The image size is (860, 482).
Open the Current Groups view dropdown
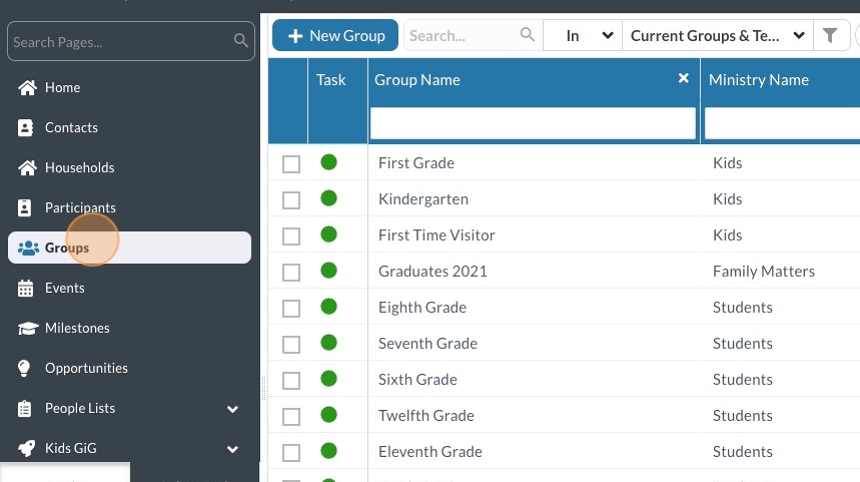point(717,36)
